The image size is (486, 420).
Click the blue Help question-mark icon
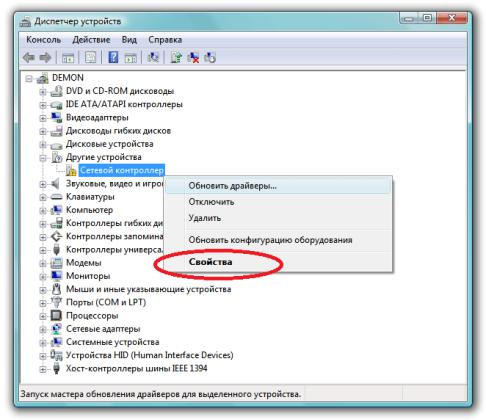(x=113, y=57)
